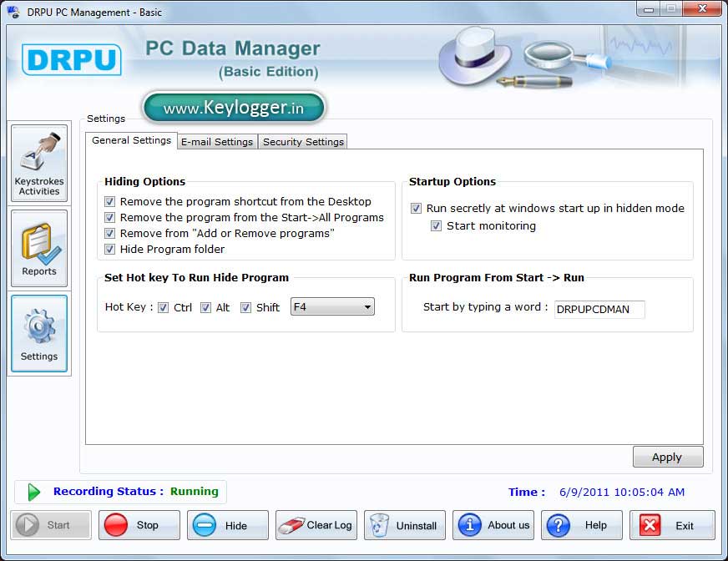Stop recording with the red Stop button

[139, 525]
